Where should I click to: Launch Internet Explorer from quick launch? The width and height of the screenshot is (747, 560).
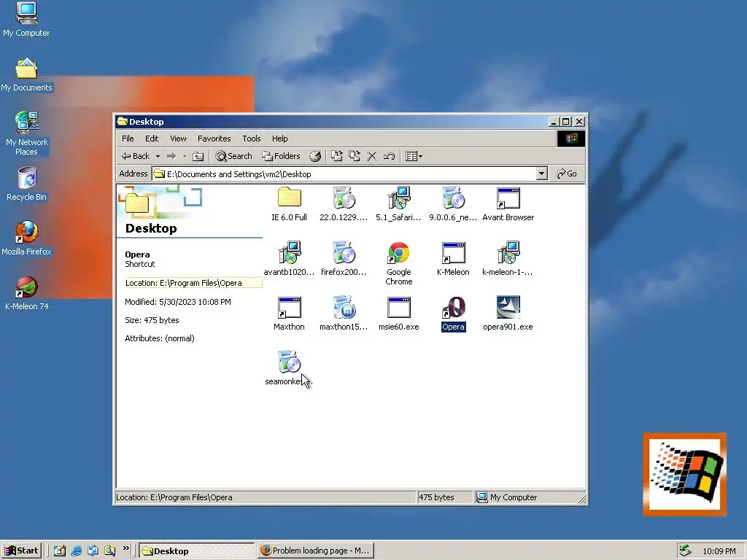[76, 551]
